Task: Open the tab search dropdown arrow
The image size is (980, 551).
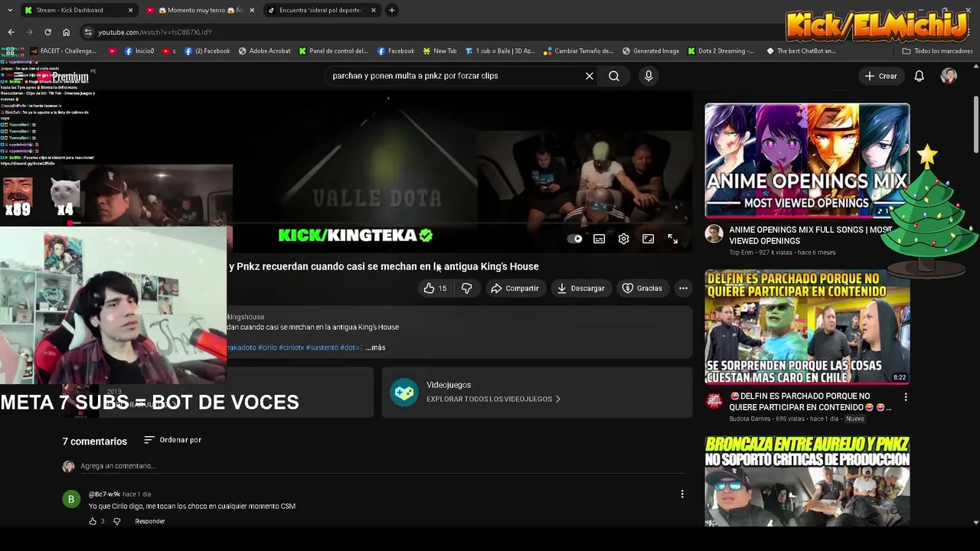Action: [x=9, y=10]
